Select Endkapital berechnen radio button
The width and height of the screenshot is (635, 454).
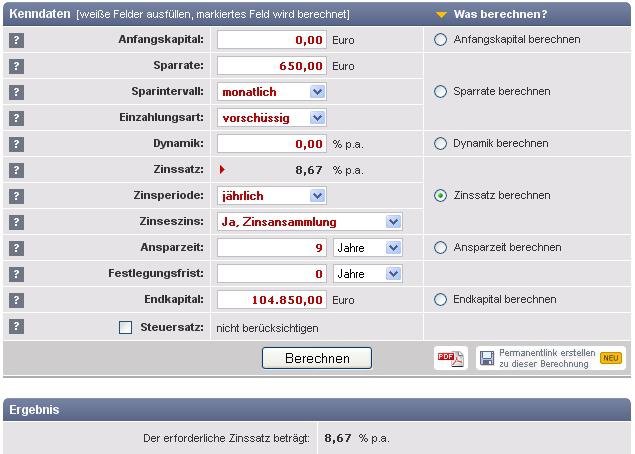[440, 300]
